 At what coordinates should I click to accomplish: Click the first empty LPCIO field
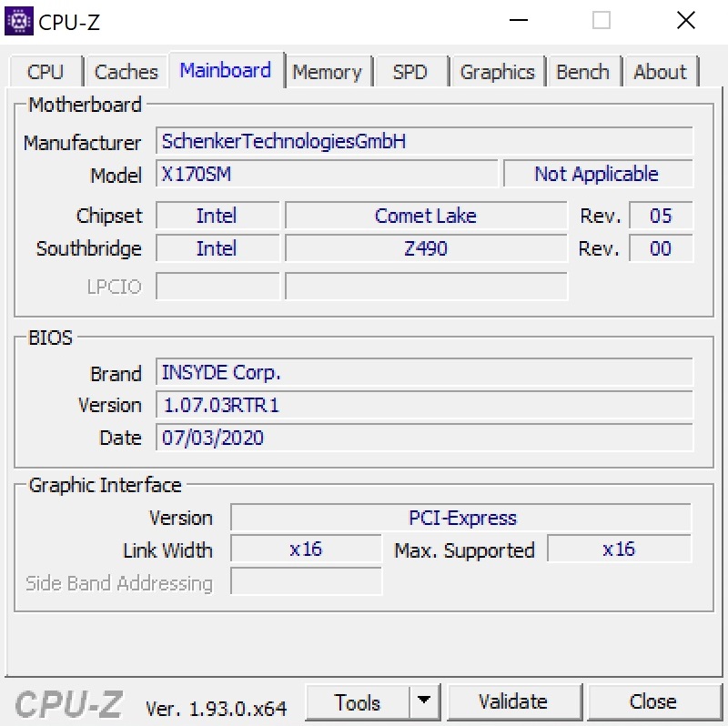(x=217, y=286)
